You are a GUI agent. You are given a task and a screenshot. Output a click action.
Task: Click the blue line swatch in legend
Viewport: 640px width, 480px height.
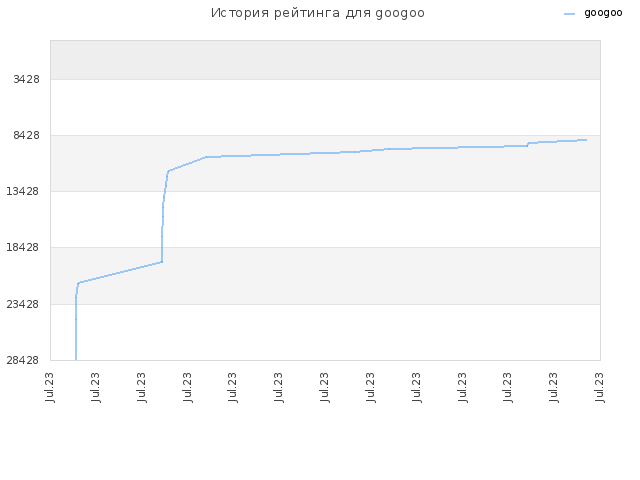pos(569,14)
